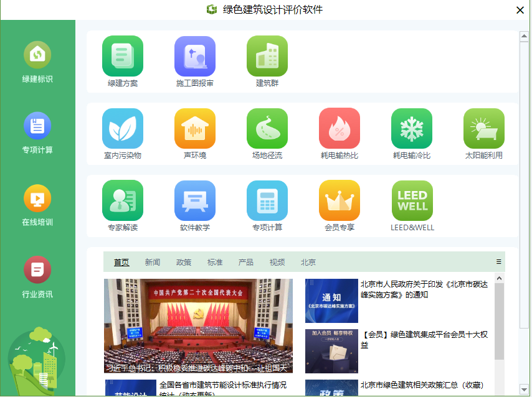Open 行业资讯 in the sidebar
The image size is (532, 397).
click(x=37, y=276)
